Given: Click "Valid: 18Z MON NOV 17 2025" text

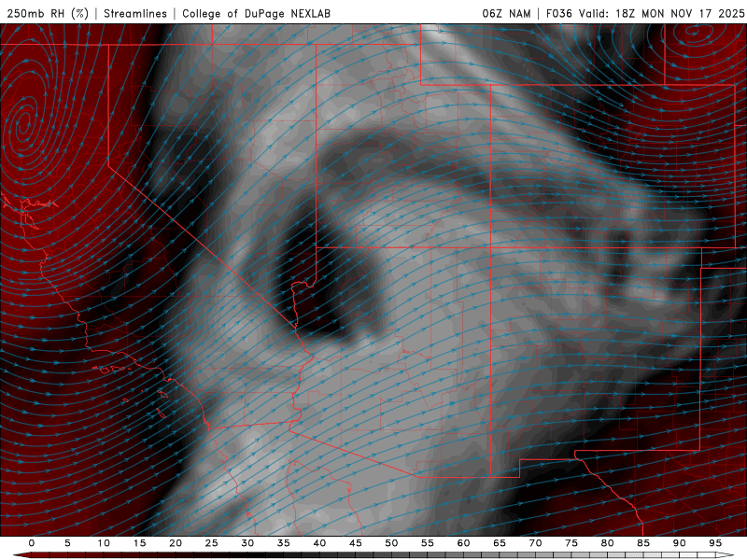Looking at the screenshot, I should click(661, 13).
